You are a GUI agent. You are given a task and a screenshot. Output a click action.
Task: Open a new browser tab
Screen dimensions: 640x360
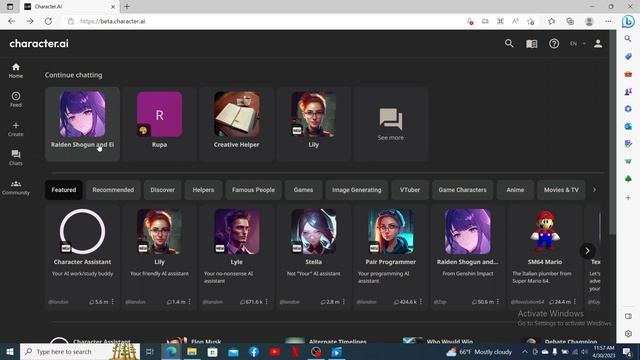[127, 7]
